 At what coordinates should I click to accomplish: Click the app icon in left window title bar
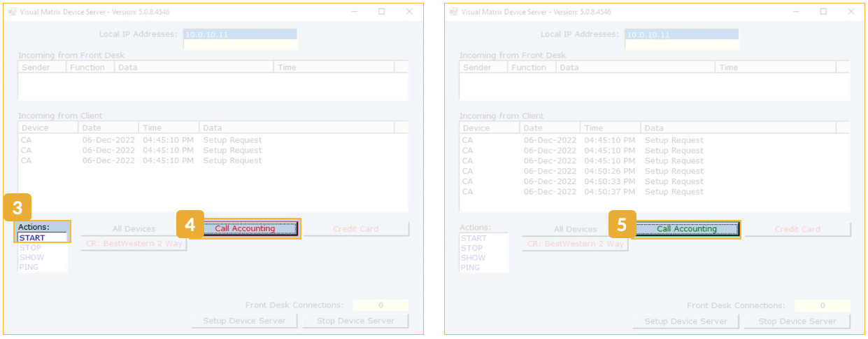click(x=11, y=12)
